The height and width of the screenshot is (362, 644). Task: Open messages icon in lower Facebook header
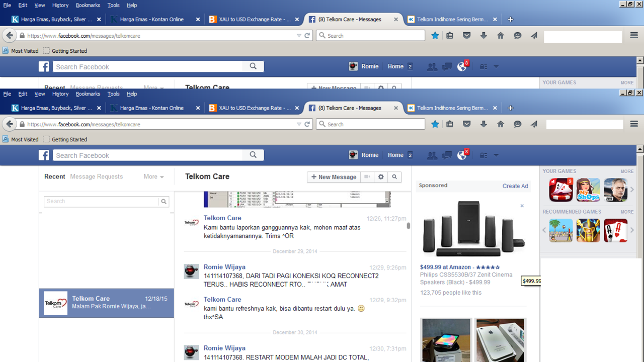[447, 155]
